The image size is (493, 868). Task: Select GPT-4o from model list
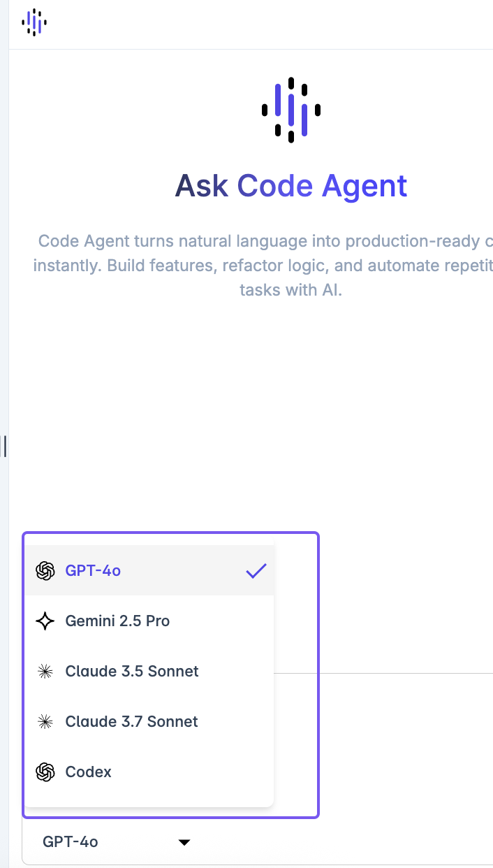(150, 571)
